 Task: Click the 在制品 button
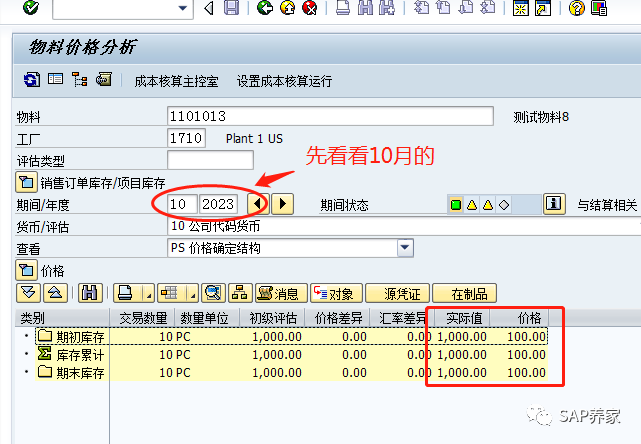point(465,293)
